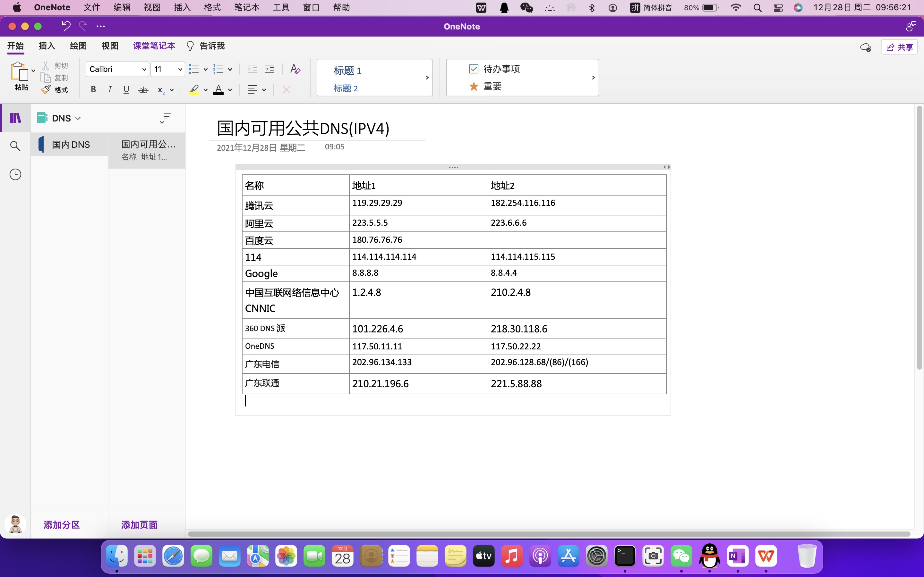This screenshot has height=577, width=924.
Task: Click the 共享 share button
Action: click(899, 47)
